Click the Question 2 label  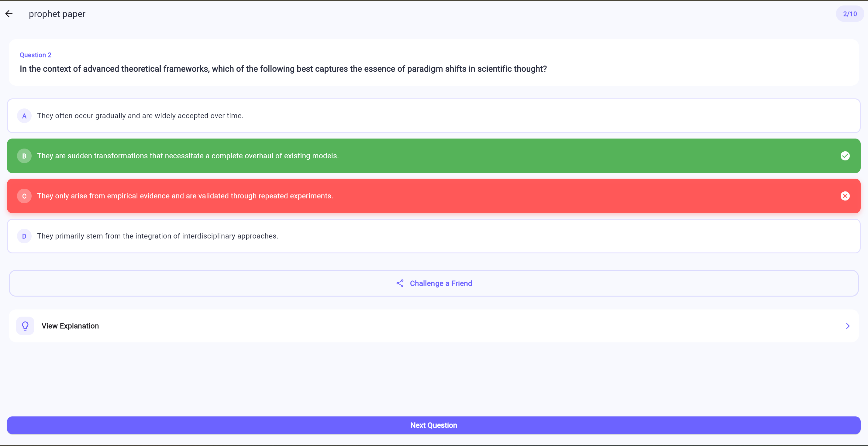click(x=35, y=55)
